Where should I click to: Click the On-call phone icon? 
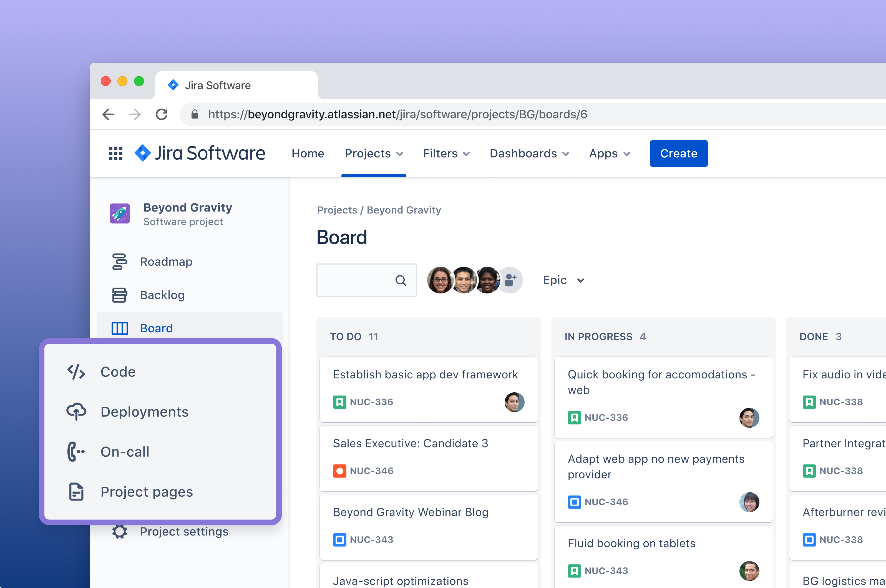(x=76, y=451)
